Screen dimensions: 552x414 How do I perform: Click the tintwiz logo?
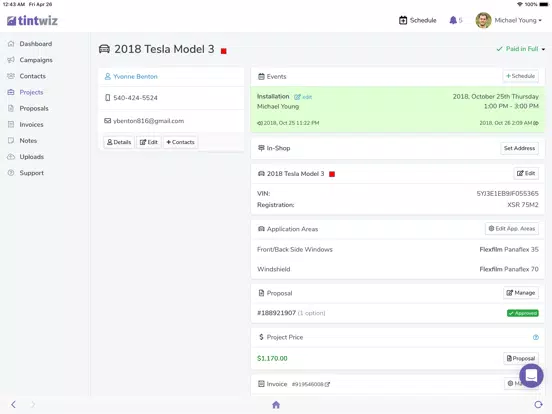pyautogui.click(x=32, y=20)
